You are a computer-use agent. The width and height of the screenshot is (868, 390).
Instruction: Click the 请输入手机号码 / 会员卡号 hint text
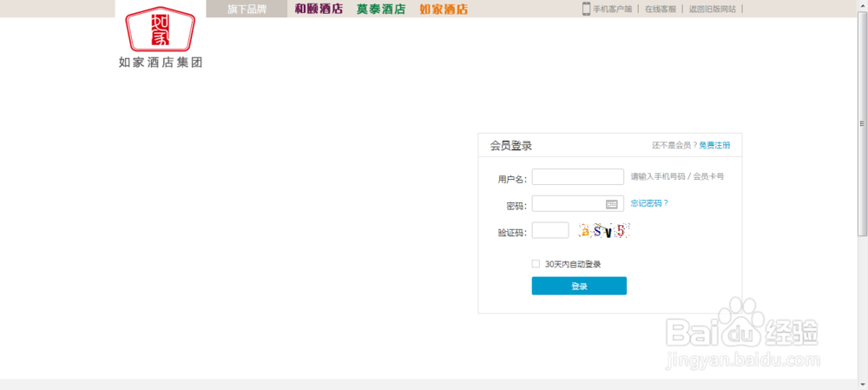[x=677, y=176]
